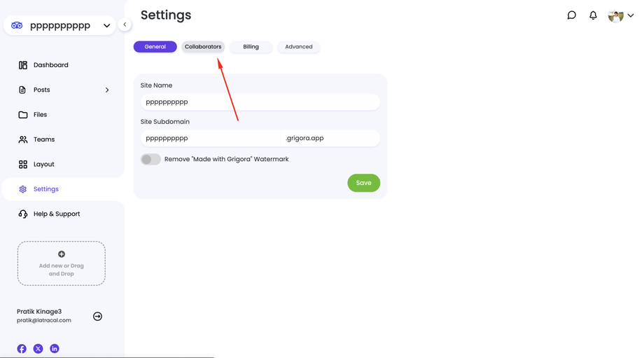Open the Facebook social icon

tap(22, 349)
